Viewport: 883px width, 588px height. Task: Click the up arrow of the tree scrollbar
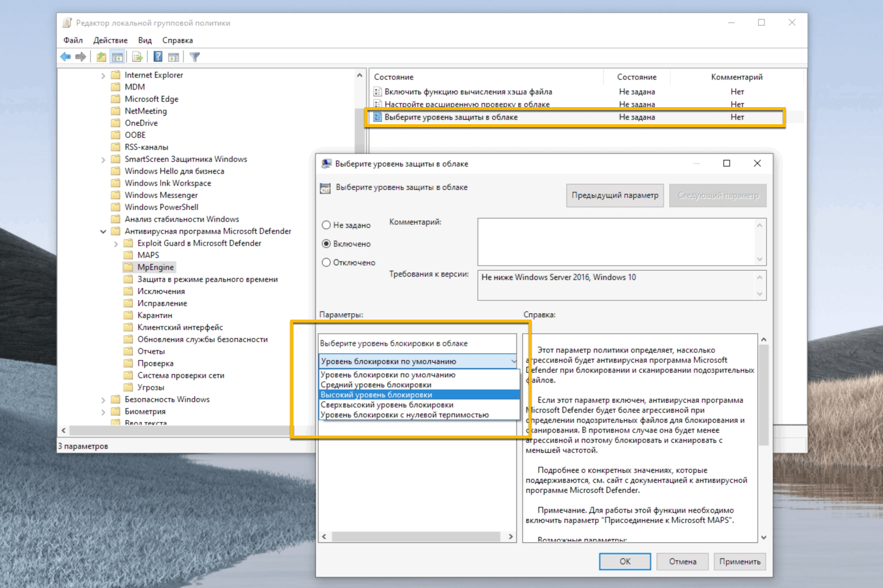[360, 75]
